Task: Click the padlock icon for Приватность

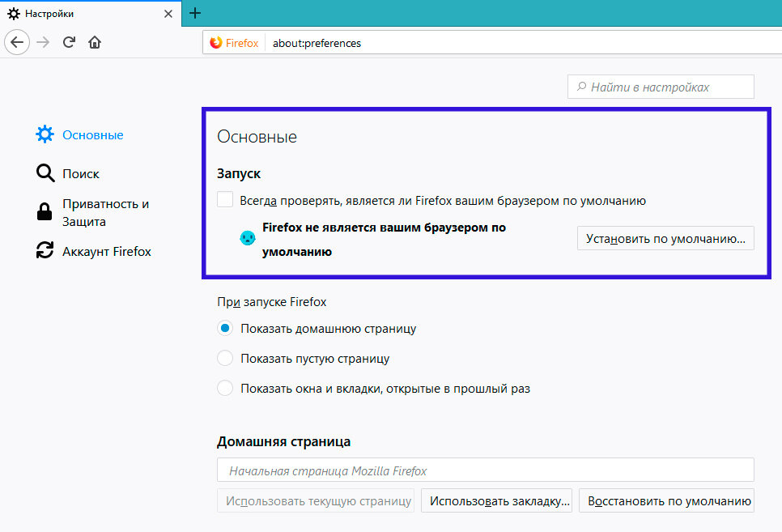Action: (x=45, y=211)
